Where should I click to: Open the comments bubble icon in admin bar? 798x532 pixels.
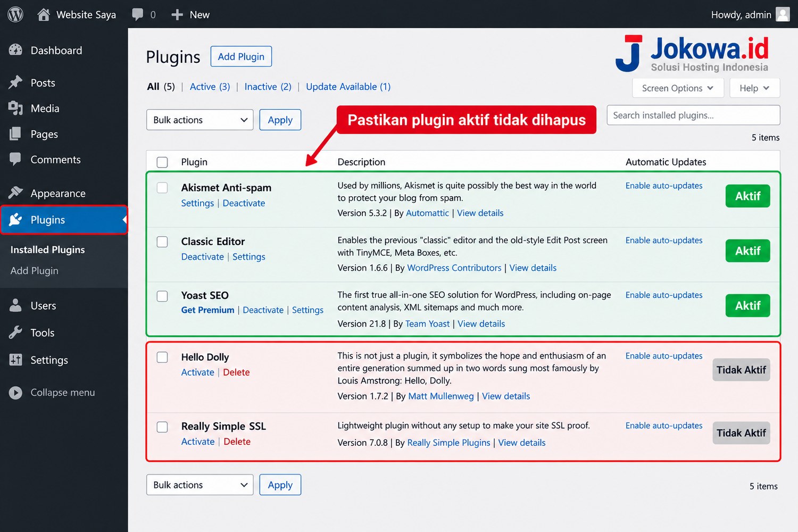click(x=138, y=14)
